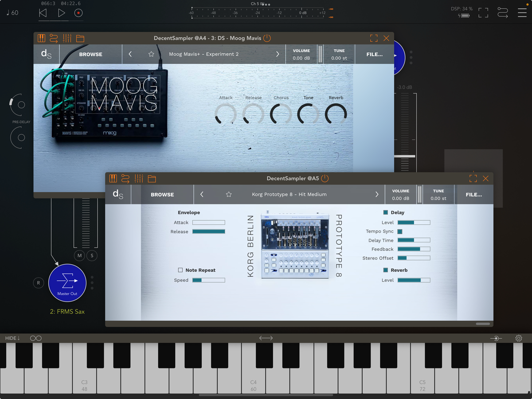532x399 pixels.
Task: Click the Delay Level slider
Action: point(414,223)
